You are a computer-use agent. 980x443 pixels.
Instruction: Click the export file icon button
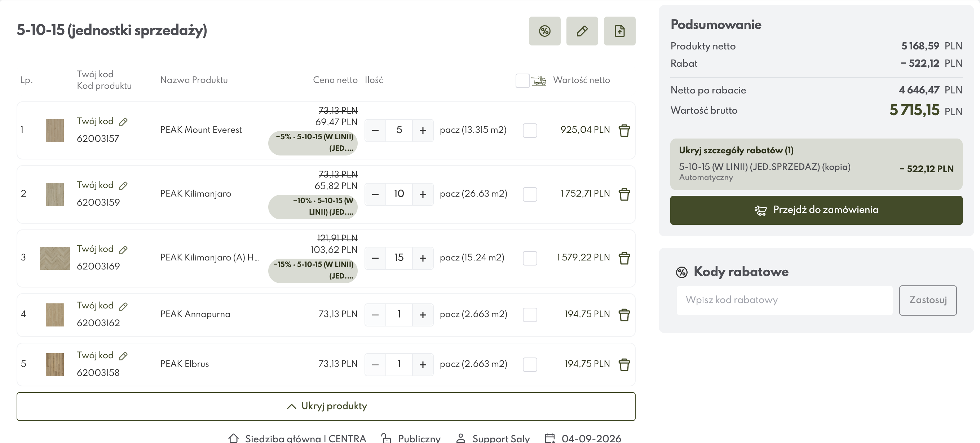(x=619, y=31)
